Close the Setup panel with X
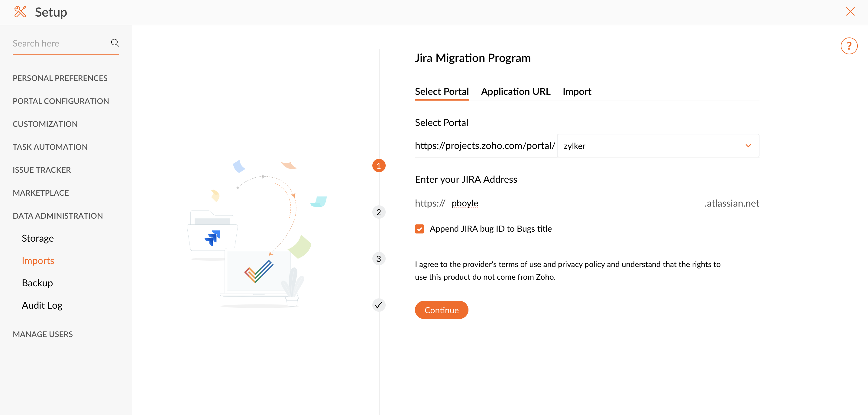868x415 pixels. coord(850,12)
